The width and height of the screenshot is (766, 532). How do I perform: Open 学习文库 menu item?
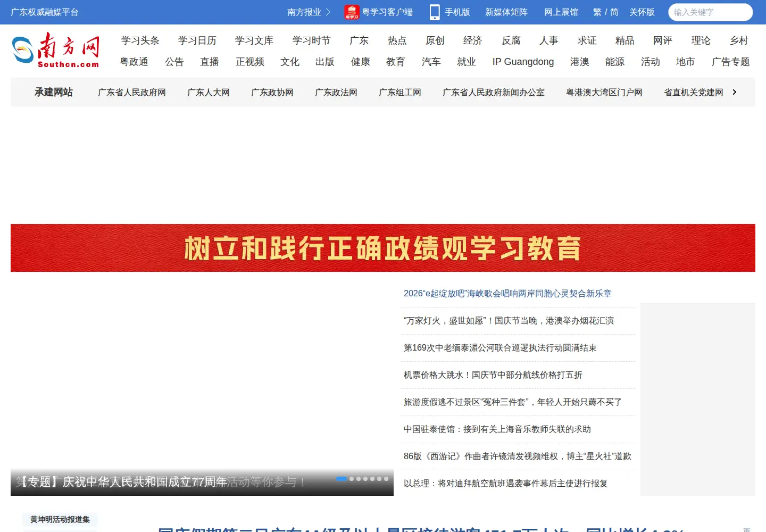pos(254,40)
